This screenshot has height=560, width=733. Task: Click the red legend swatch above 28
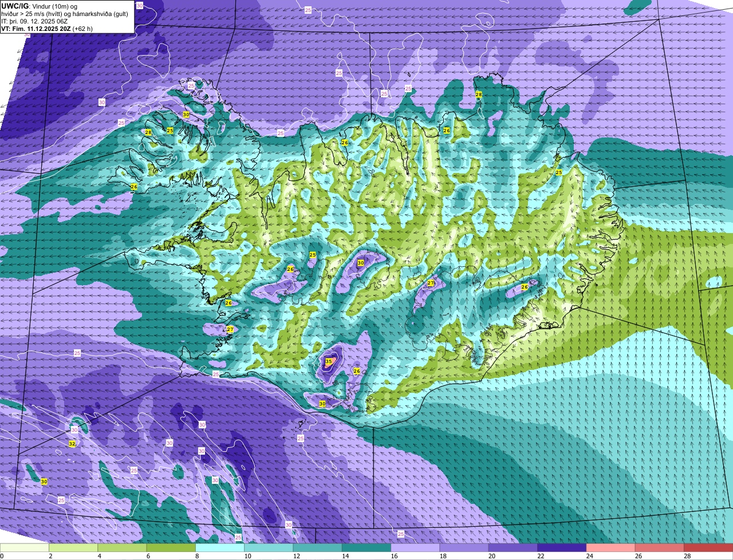[x=708, y=548]
